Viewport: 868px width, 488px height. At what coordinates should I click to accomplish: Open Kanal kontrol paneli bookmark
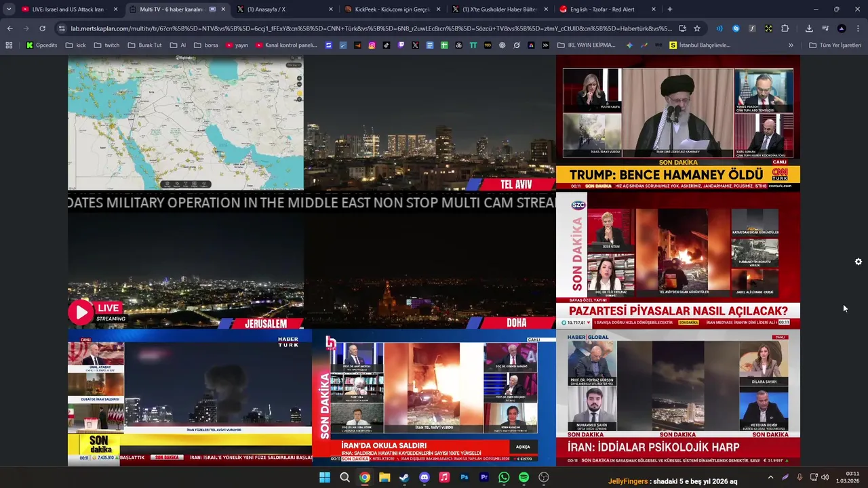(287, 45)
